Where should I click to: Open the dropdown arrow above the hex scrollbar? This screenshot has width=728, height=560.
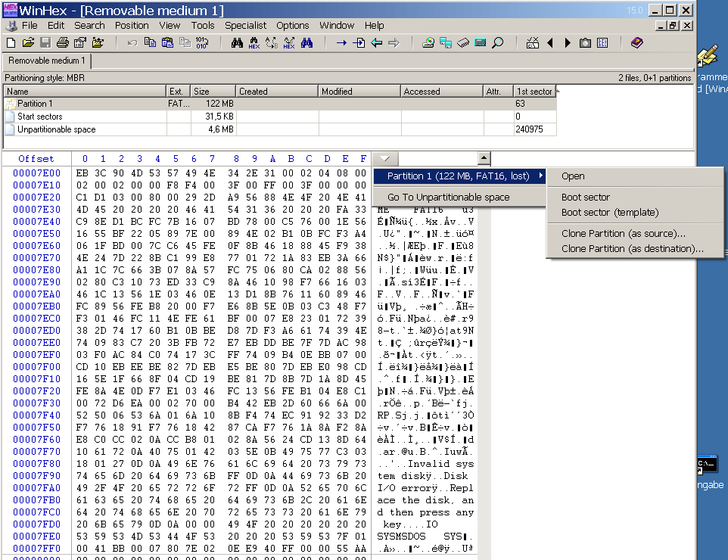click(x=385, y=159)
